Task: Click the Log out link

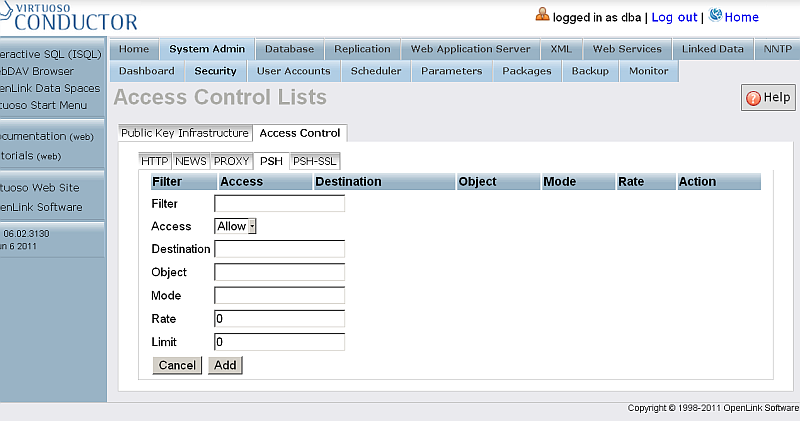Action: coord(674,17)
